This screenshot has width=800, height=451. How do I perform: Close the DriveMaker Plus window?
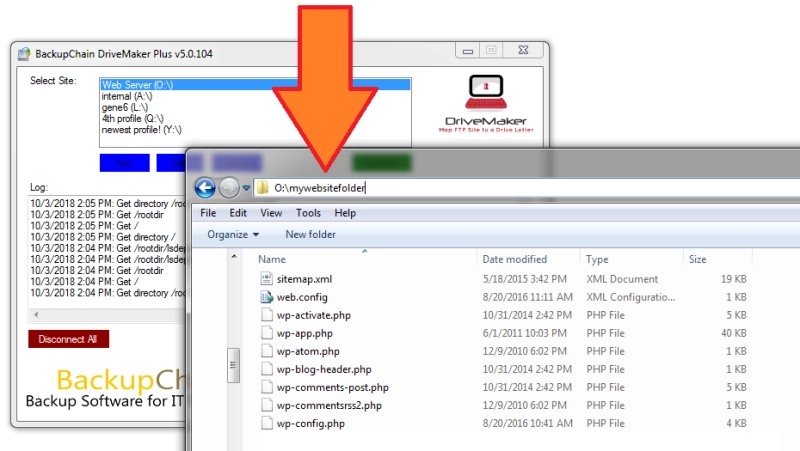tap(523, 50)
